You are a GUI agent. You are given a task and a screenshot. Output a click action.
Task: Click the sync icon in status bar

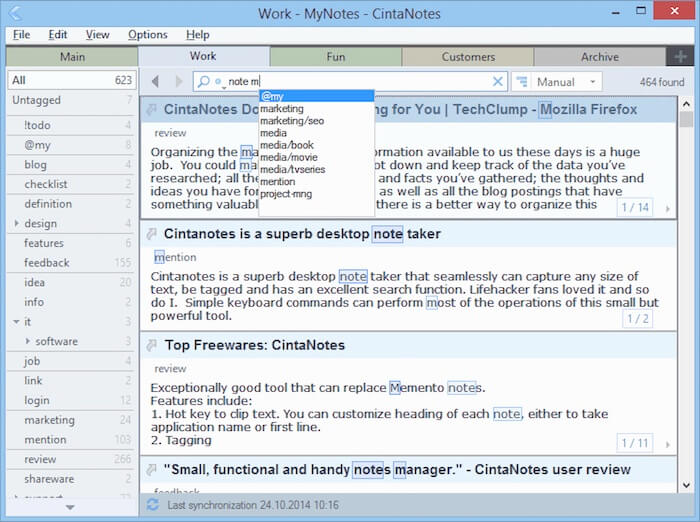coord(153,505)
